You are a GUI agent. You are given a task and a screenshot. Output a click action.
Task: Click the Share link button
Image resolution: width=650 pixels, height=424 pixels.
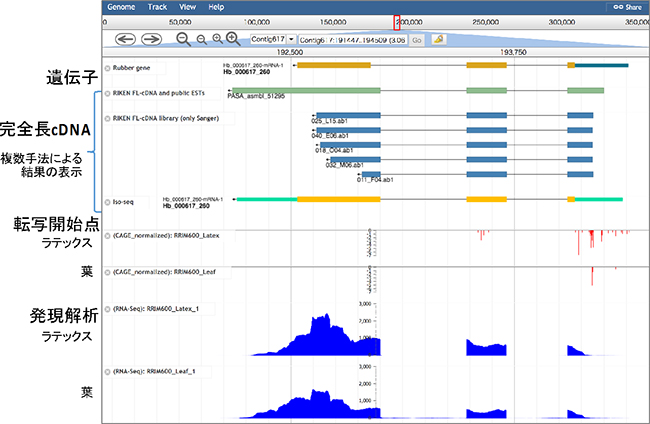point(627,7)
